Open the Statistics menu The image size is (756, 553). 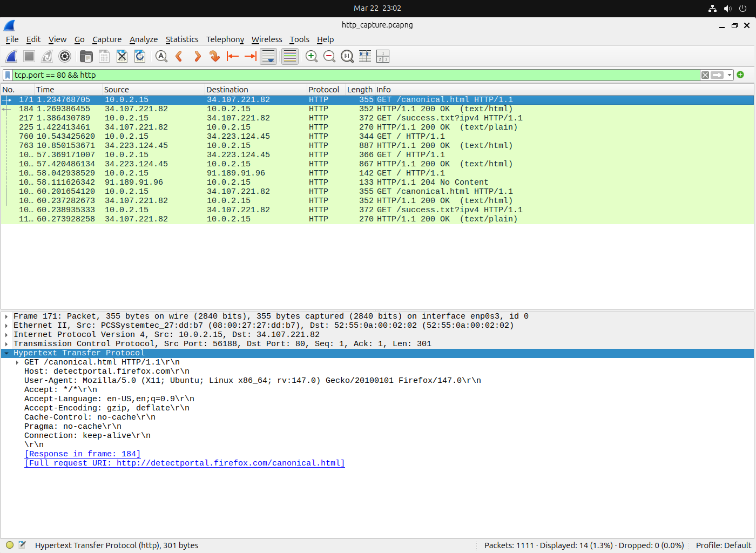[182, 39]
